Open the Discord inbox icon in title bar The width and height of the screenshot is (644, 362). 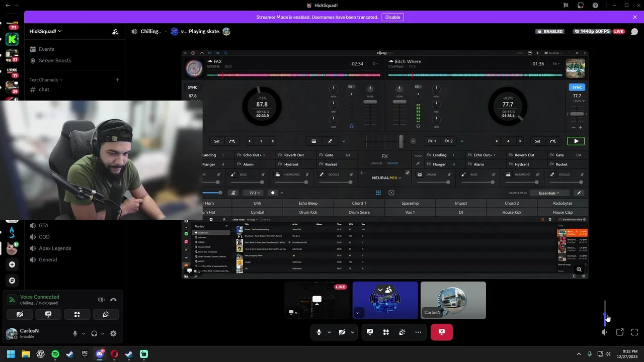pos(581,6)
